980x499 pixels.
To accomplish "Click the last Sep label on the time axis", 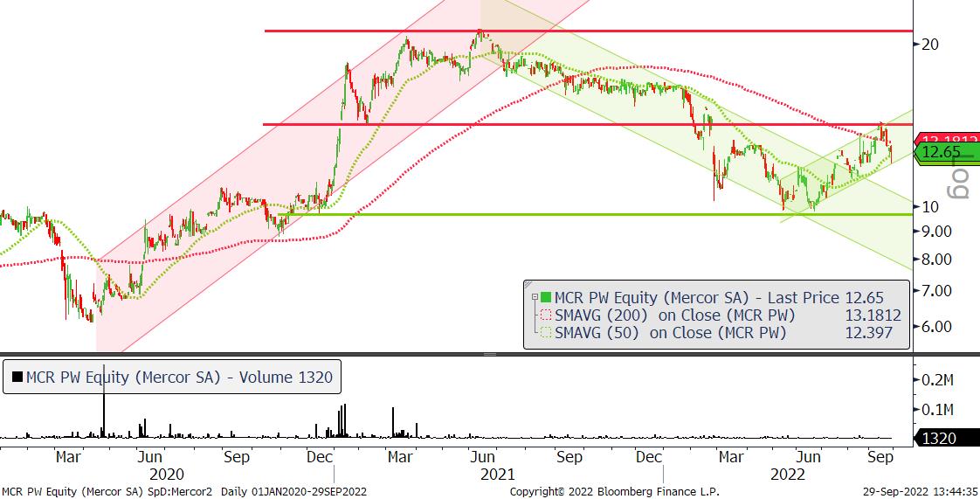I will [x=880, y=457].
